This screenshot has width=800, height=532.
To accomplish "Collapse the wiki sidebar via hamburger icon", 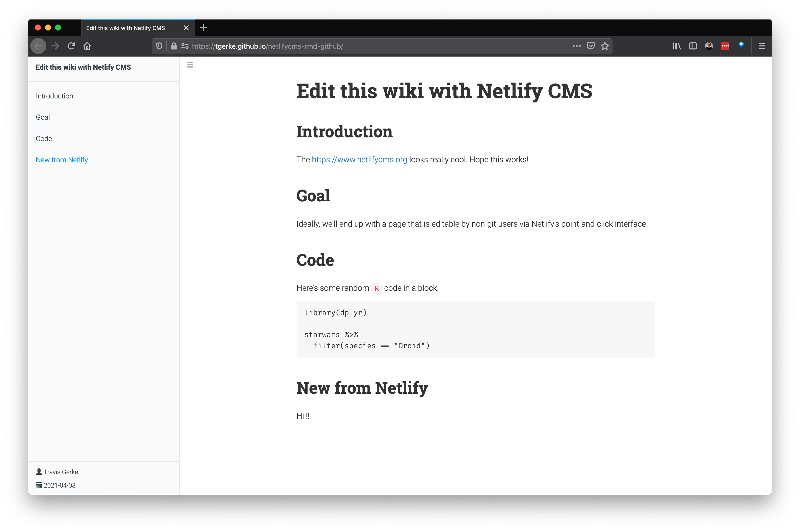I will pos(190,64).
